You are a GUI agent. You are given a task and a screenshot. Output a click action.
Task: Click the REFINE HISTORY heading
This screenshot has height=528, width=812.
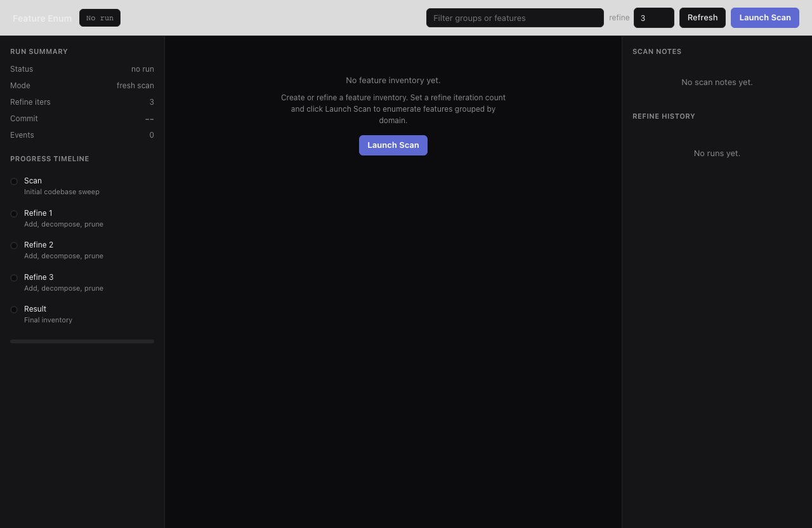coord(664,116)
